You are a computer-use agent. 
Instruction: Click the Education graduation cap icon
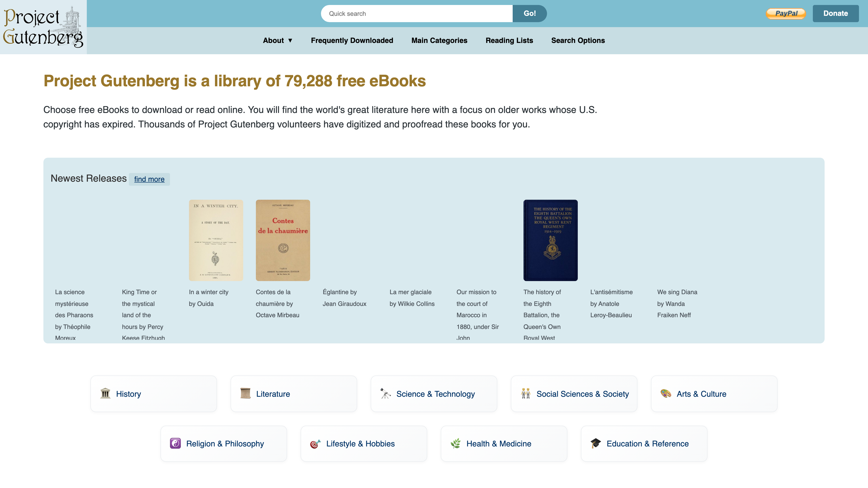click(x=596, y=443)
